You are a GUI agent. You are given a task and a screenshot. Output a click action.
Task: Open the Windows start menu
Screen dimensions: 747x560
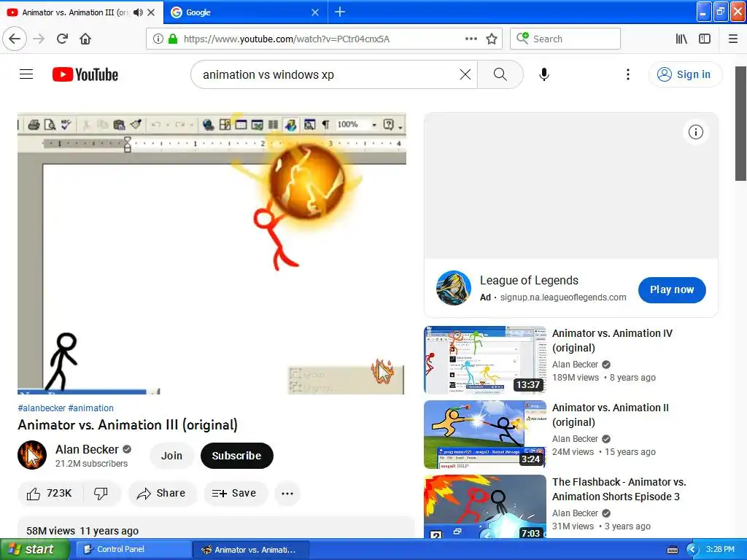35,549
